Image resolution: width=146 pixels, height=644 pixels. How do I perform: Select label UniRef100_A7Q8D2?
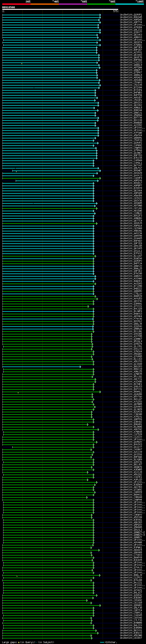click(x=131, y=45)
